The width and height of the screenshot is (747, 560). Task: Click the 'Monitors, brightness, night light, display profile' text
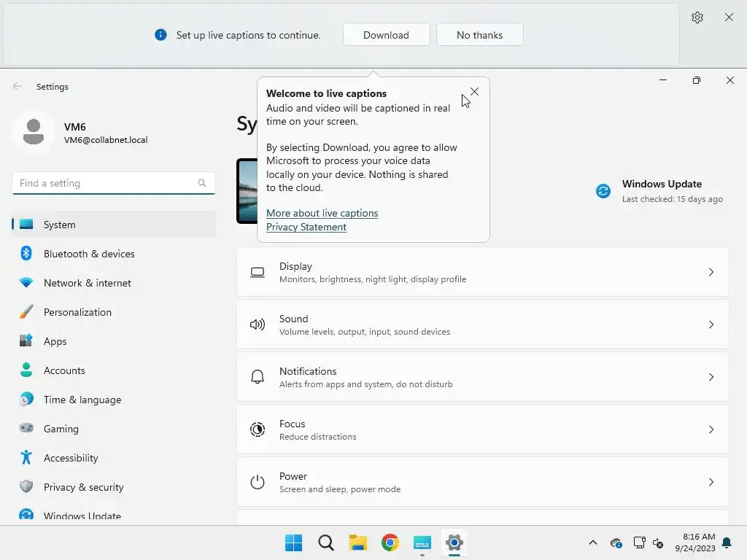[x=373, y=279]
